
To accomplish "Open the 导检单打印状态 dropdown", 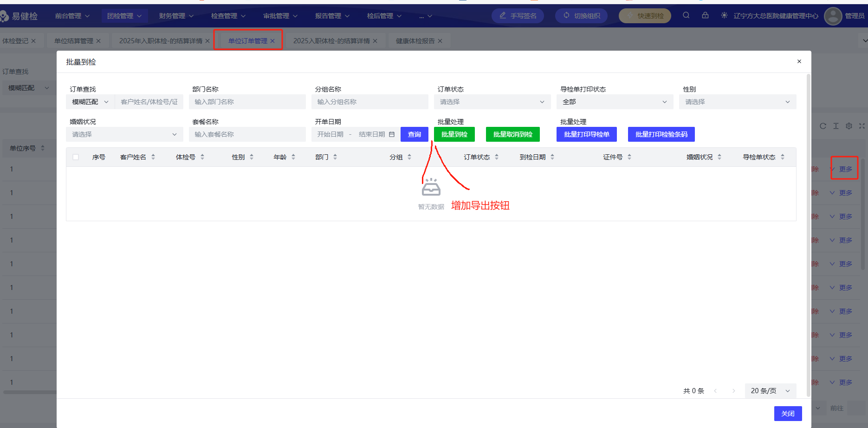I will pos(615,102).
